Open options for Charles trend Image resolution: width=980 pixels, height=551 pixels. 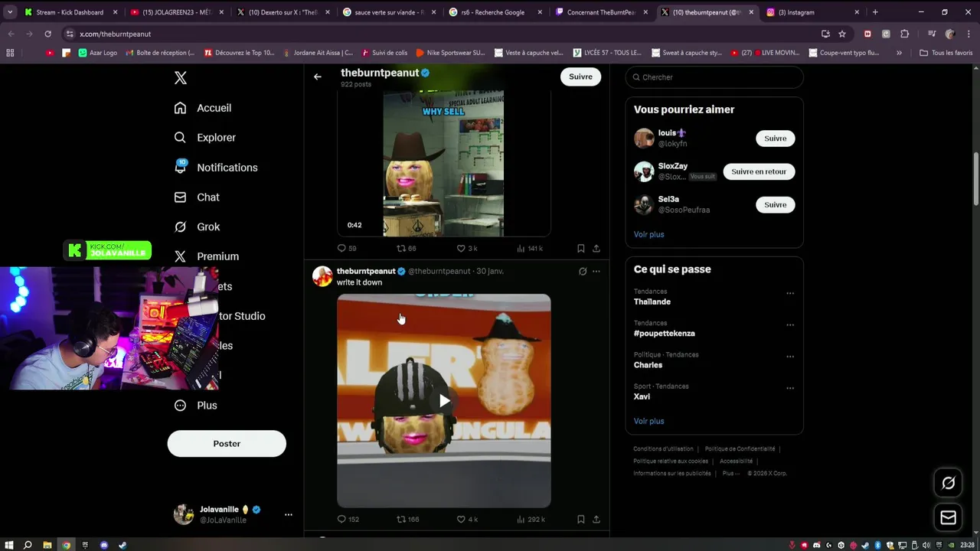click(x=790, y=357)
